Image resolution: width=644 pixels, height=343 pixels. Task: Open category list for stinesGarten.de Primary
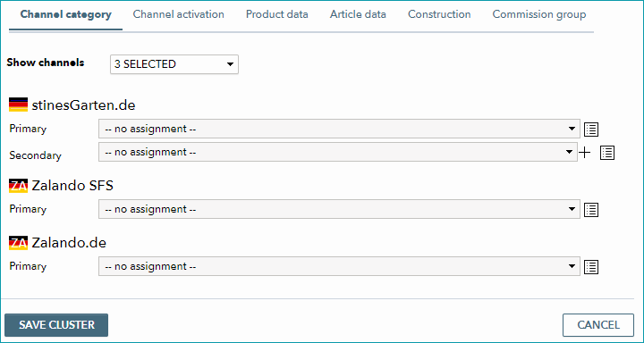pos(591,130)
